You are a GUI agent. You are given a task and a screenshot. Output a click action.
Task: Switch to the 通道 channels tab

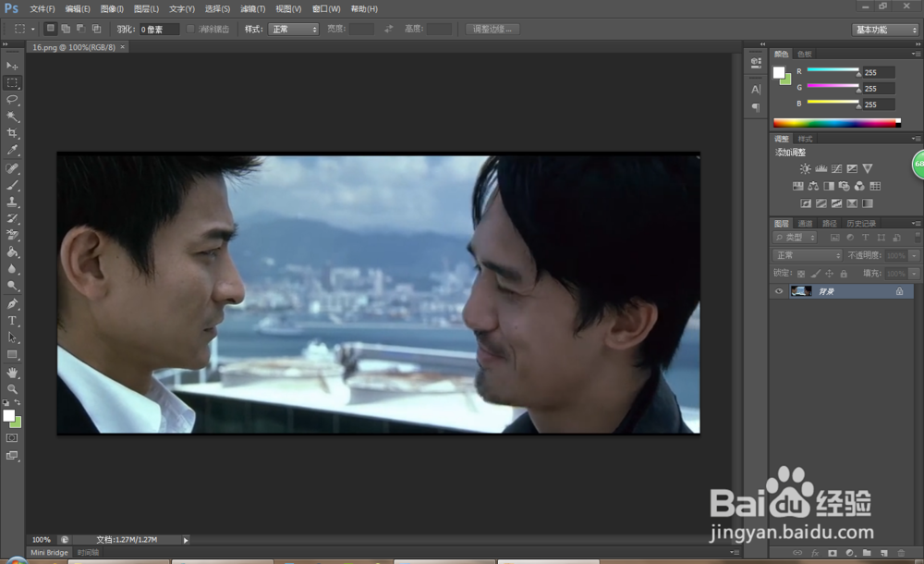[x=805, y=224]
